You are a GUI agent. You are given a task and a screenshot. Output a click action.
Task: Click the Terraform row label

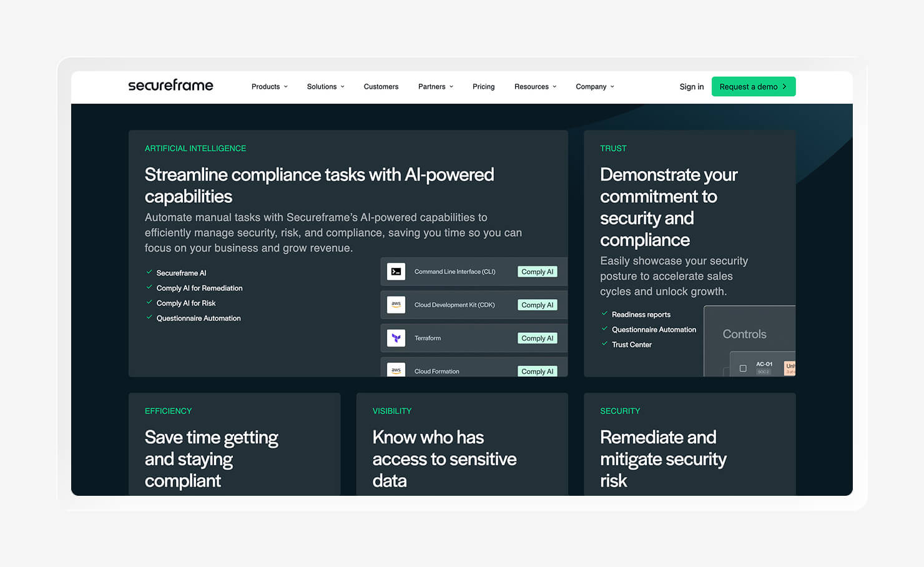pos(428,338)
